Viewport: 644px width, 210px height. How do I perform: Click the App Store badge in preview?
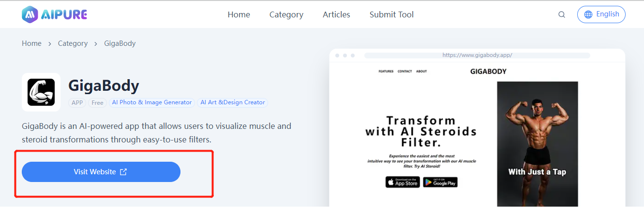coord(403,182)
